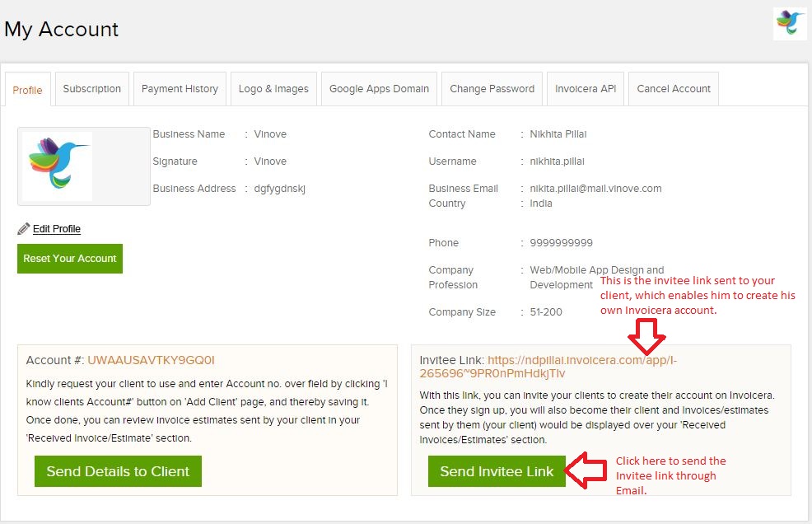This screenshot has width=812, height=524.
Task: Click the Edit Profile link
Action: pos(57,228)
